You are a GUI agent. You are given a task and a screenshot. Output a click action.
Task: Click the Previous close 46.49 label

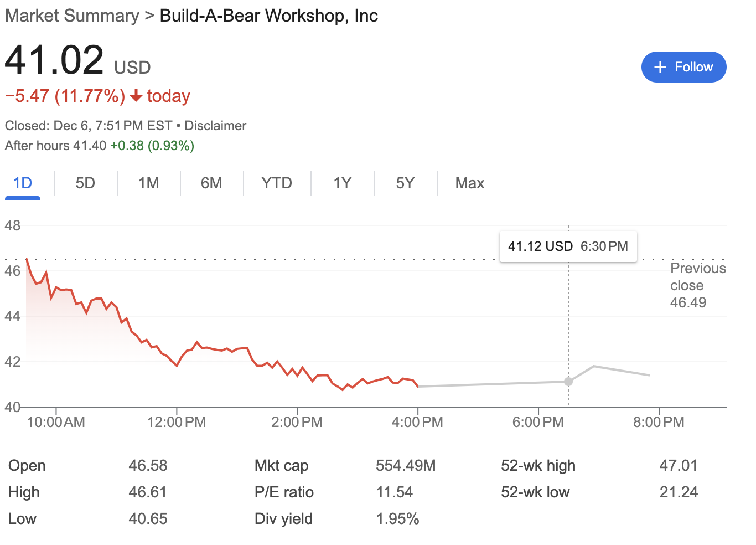coord(698,285)
